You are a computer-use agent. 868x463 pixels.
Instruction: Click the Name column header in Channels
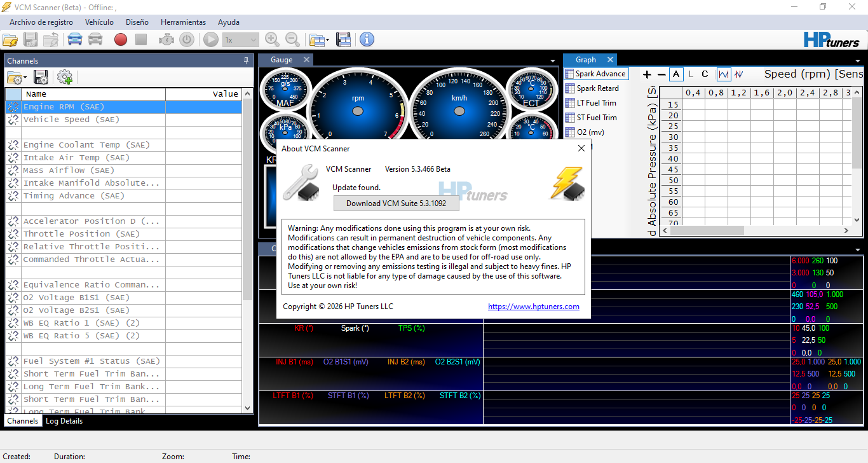pyautogui.click(x=93, y=94)
